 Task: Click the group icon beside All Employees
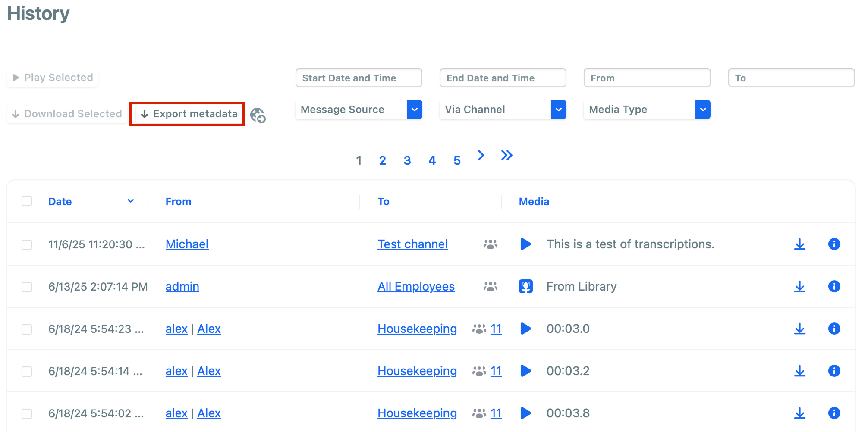491,287
